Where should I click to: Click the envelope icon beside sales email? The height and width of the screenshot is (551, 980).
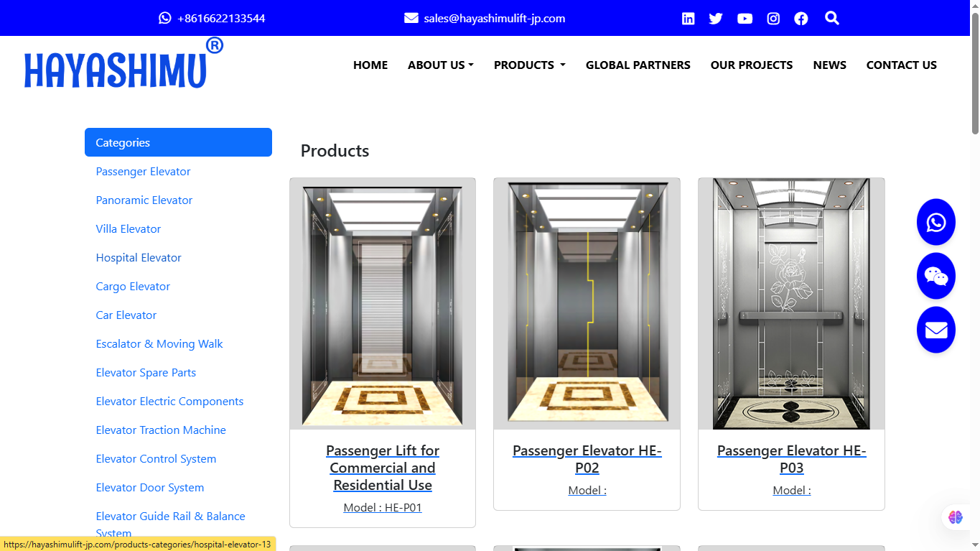[411, 18]
